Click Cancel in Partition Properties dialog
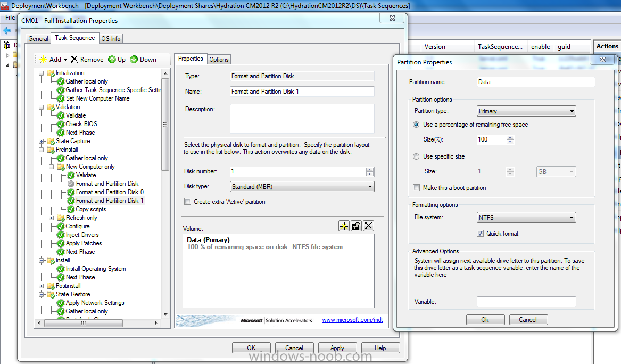 528,320
